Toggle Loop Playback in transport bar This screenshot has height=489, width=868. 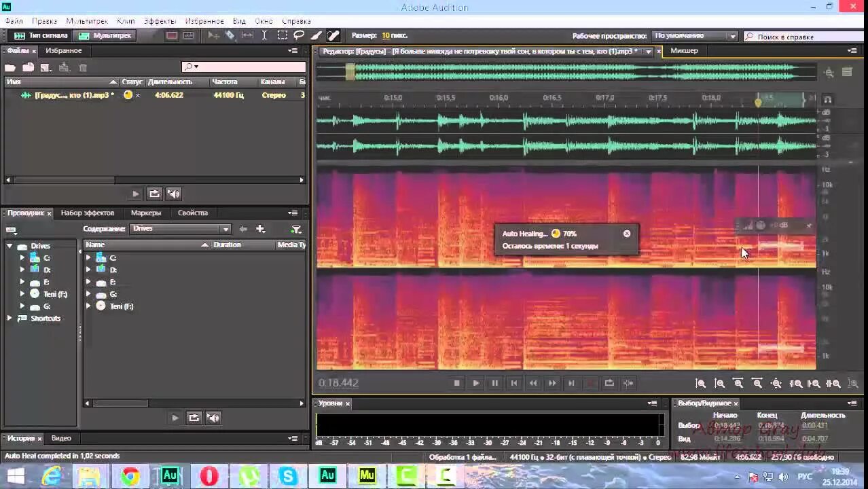point(609,383)
